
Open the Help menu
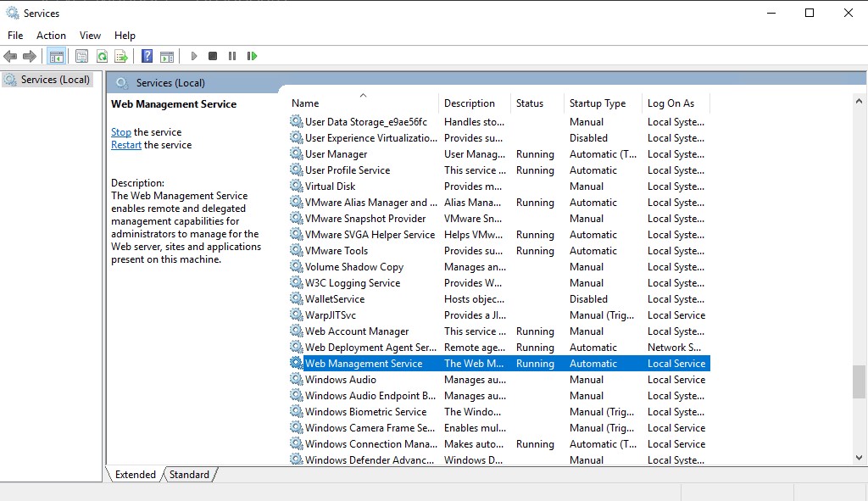tap(125, 36)
